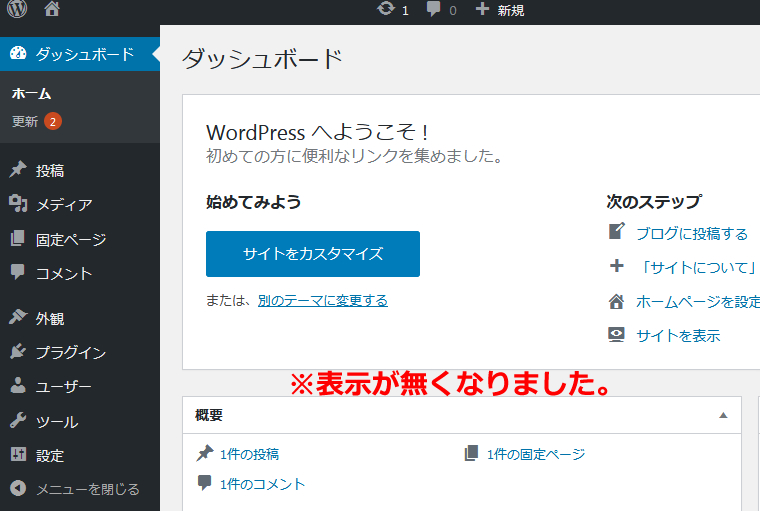Click the サイトをカスタマイズ button
This screenshot has height=511, width=760.
(x=313, y=254)
